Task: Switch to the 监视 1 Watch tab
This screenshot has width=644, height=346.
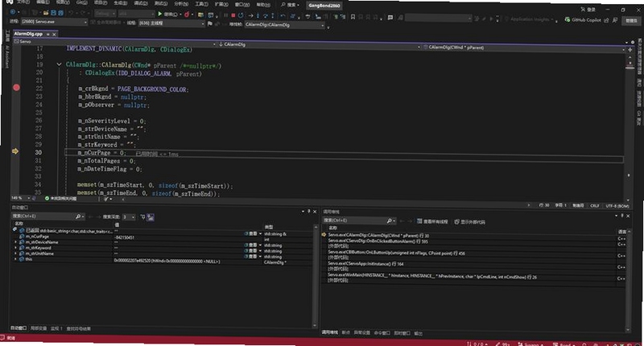Action: (56, 329)
